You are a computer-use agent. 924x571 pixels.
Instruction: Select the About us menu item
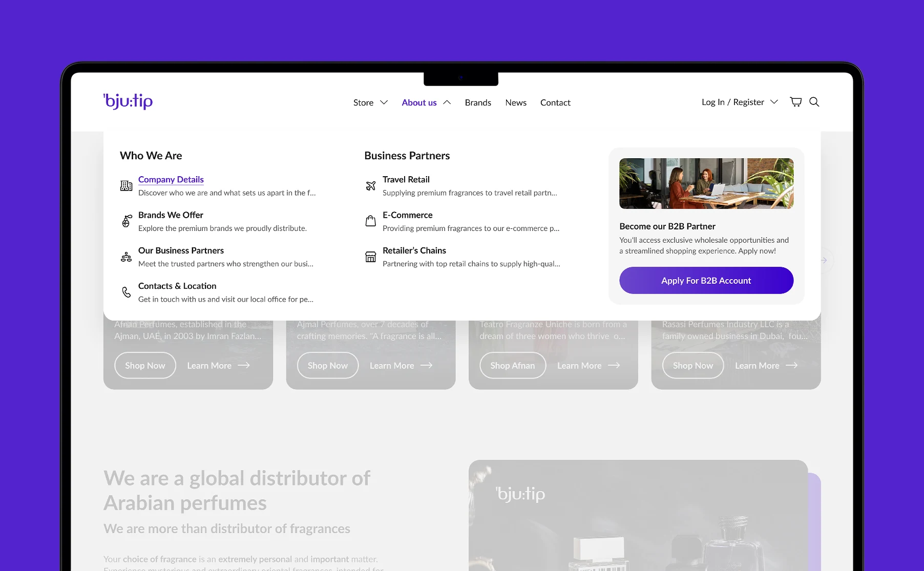(x=419, y=102)
